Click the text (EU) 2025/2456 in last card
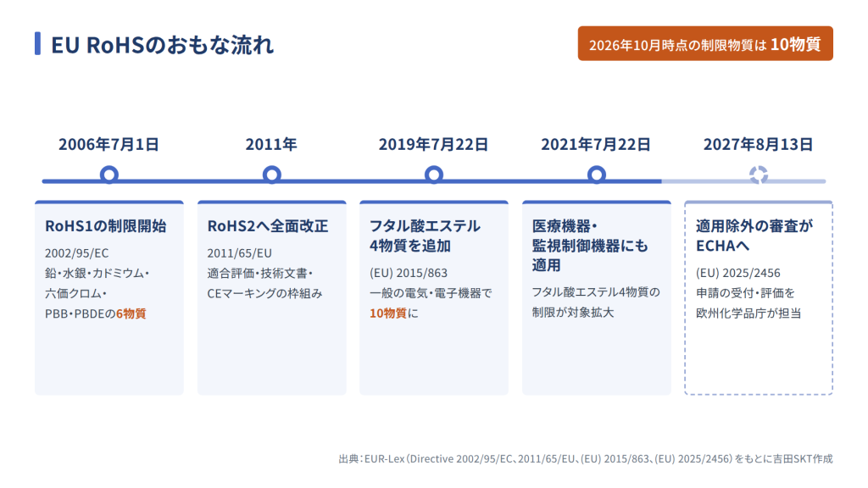The width and height of the screenshot is (868, 488). pyautogui.click(x=738, y=274)
